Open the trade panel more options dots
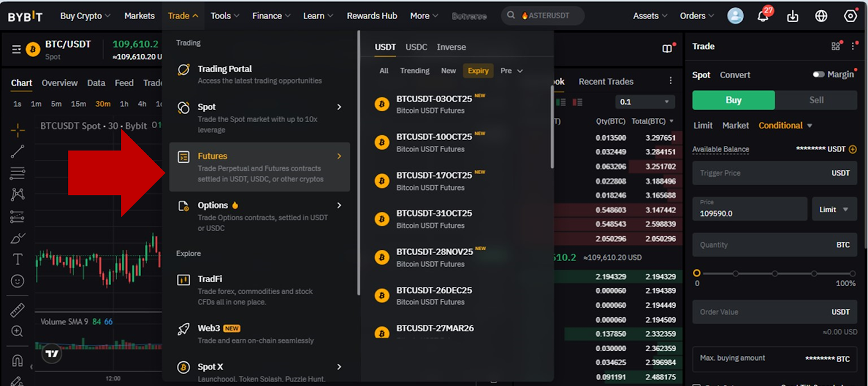868x386 pixels. click(x=853, y=46)
